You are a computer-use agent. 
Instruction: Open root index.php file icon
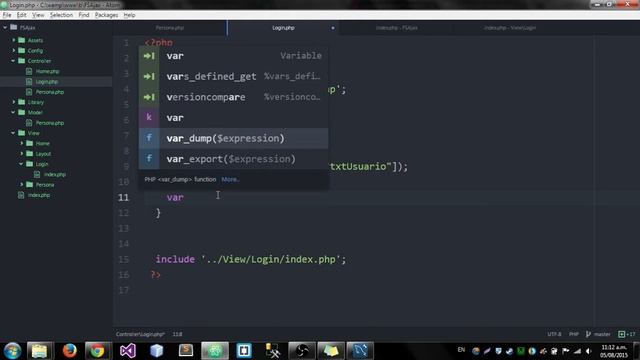[21, 195]
